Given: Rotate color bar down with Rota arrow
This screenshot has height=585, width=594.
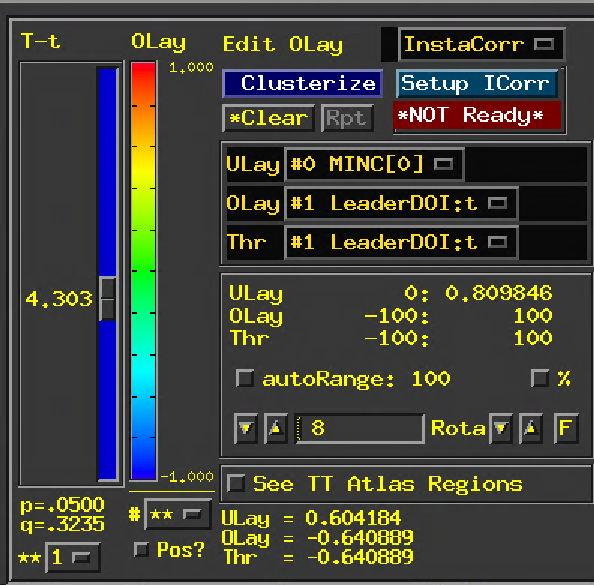Looking at the screenshot, I should [x=501, y=429].
